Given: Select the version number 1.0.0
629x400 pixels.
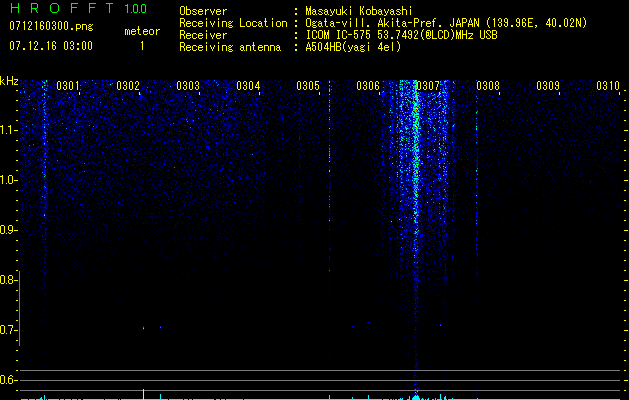Looking at the screenshot, I should (x=136, y=8).
